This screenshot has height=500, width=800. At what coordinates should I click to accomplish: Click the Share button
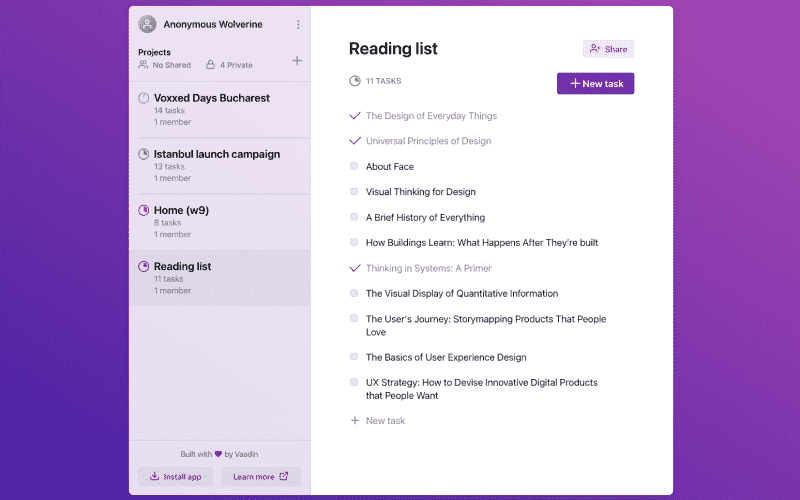[608, 49]
